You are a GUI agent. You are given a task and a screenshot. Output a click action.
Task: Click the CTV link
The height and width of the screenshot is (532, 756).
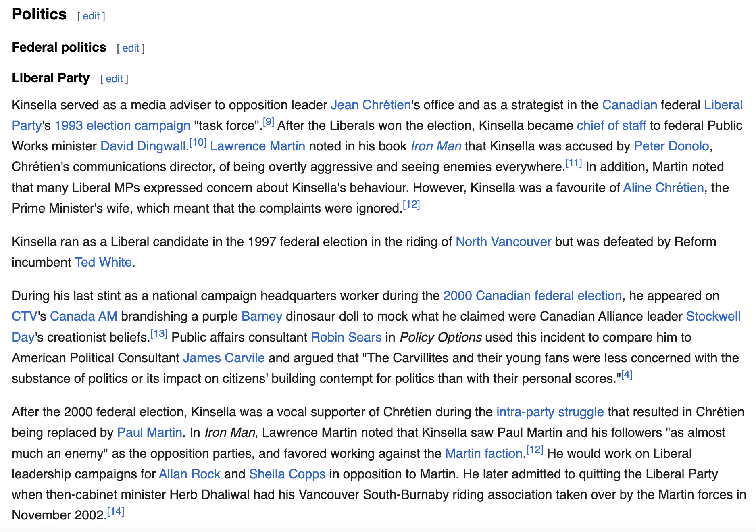click(25, 316)
